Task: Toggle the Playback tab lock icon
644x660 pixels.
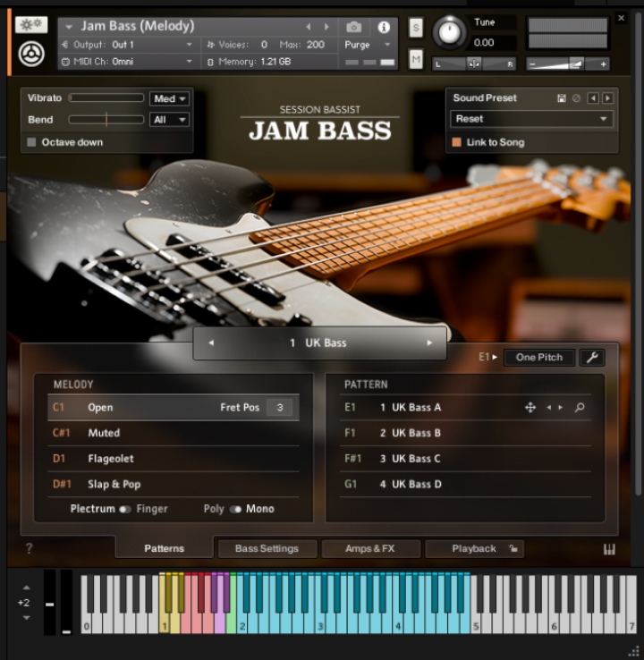Action: coord(513,548)
